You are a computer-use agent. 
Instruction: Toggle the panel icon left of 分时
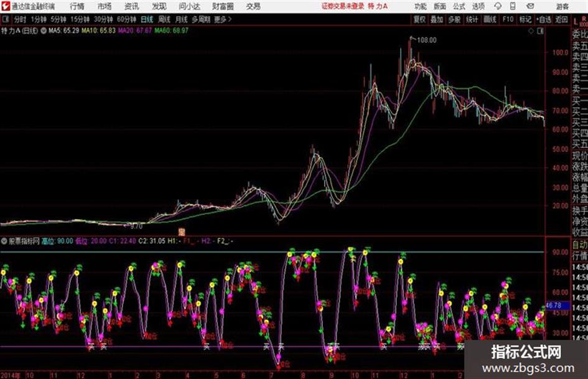coord(5,19)
